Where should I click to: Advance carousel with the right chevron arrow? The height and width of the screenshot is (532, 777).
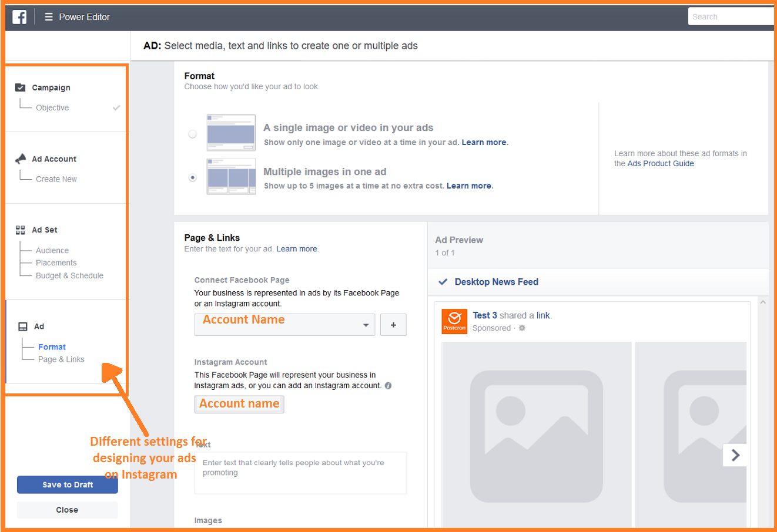click(735, 455)
